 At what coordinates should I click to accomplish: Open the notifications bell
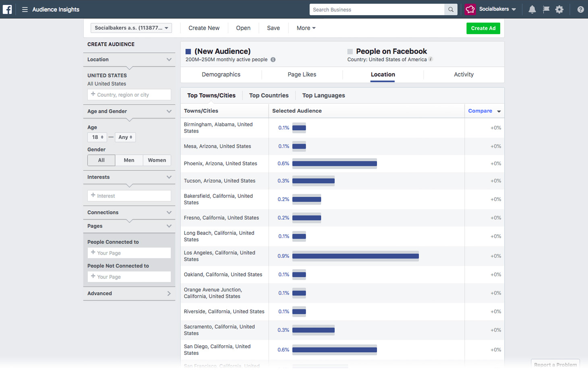coord(532,9)
